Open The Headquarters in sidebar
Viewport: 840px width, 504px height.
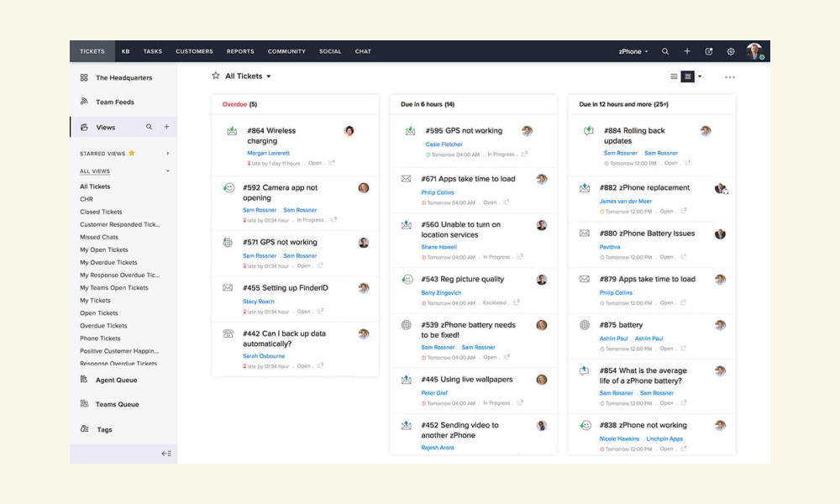(123, 77)
